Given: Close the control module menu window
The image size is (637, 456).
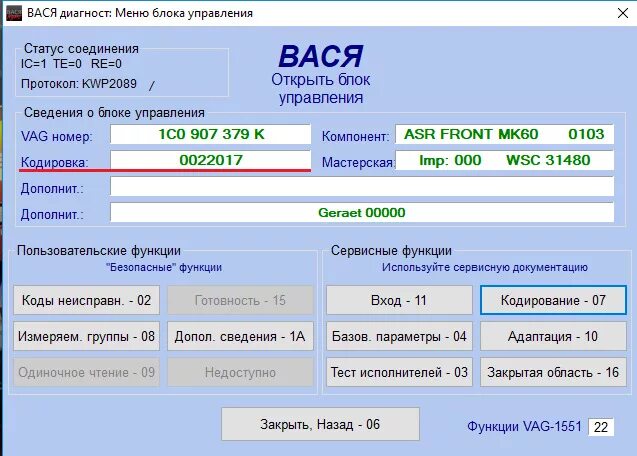Looking at the screenshot, I should click(622, 13).
